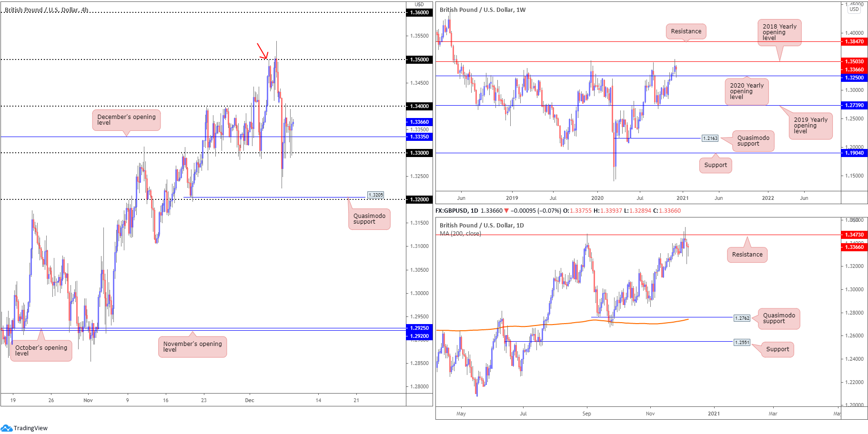
Task: Click Quasimodo support callout on weekly chart
Action: point(753,141)
